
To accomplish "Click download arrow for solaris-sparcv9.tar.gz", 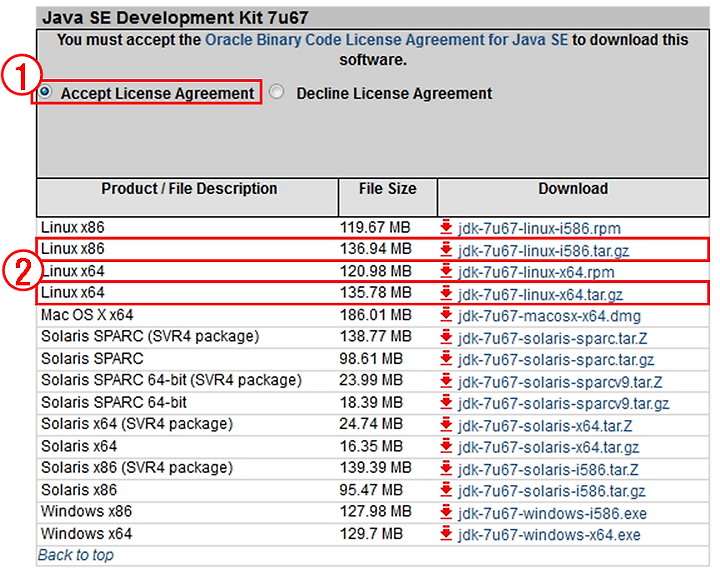I will tap(446, 403).
